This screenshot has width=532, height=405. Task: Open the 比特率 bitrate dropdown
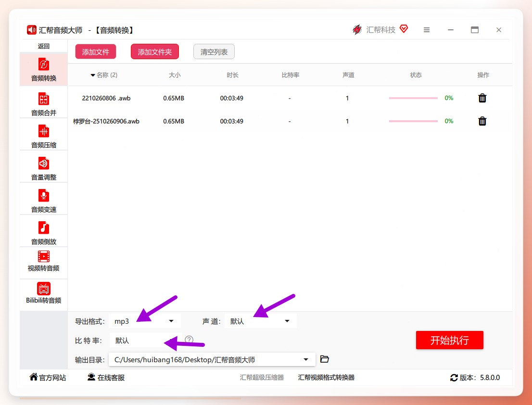(145, 340)
